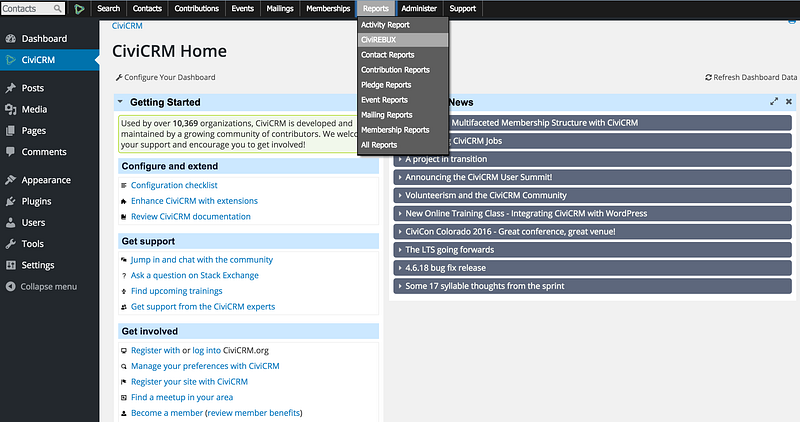
Task: Click the CiviCRM logo icon in top bar
Action: click(x=79, y=9)
